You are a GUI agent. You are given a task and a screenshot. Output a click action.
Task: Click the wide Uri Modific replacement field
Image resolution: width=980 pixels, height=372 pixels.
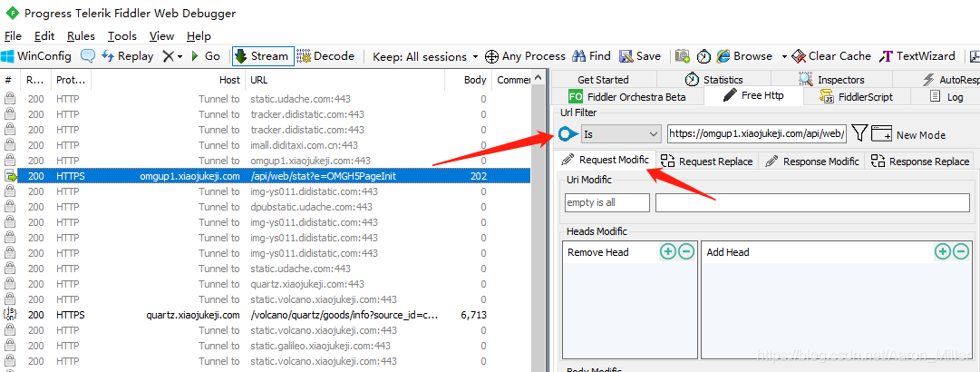click(812, 202)
